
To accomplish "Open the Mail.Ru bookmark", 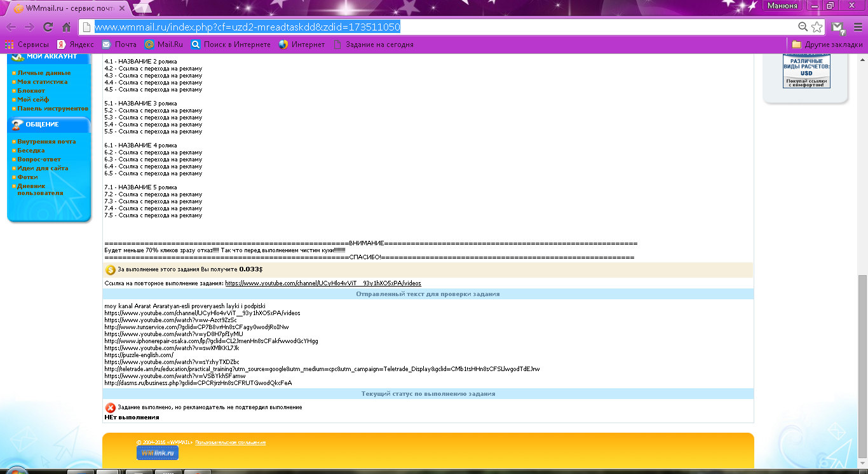I will click(x=164, y=44).
